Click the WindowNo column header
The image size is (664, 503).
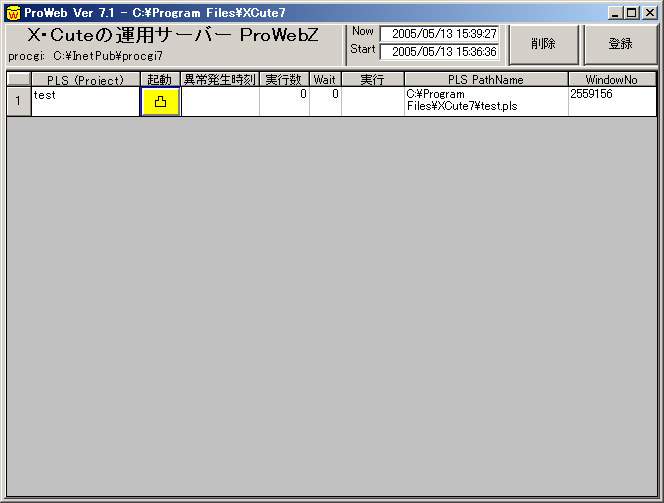612,80
